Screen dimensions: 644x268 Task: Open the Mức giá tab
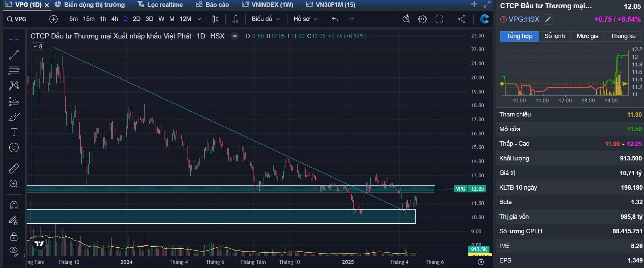(588, 36)
